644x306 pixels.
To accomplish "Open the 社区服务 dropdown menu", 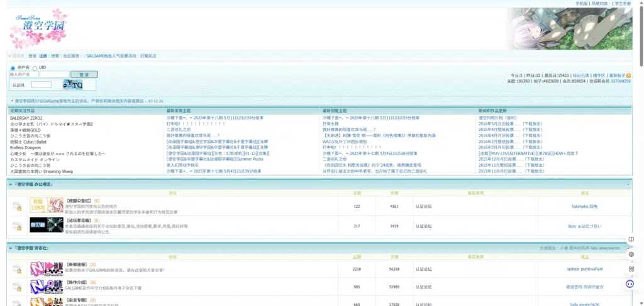I will 72,56.
